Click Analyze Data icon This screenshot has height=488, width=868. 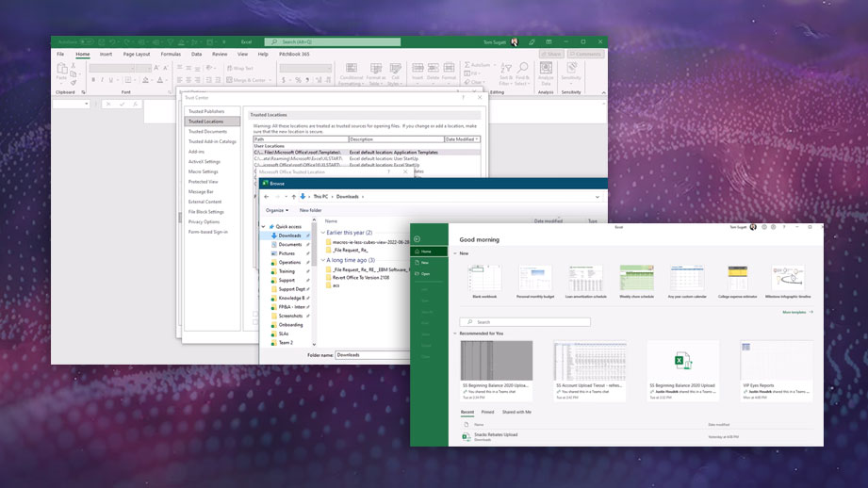click(546, 69)
